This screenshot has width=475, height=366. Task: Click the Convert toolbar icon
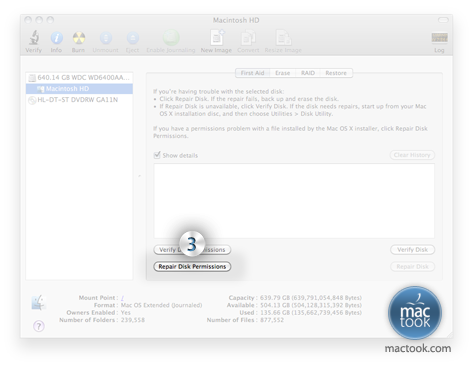tap(248, 37)
